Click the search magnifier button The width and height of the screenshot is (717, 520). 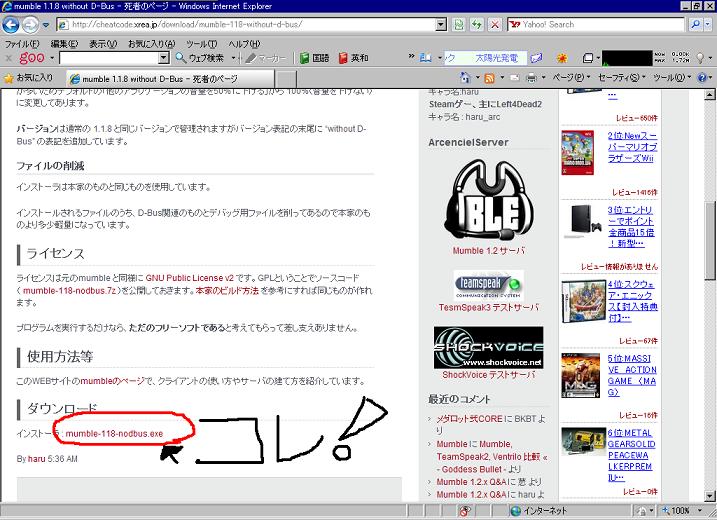pos(695,25)
